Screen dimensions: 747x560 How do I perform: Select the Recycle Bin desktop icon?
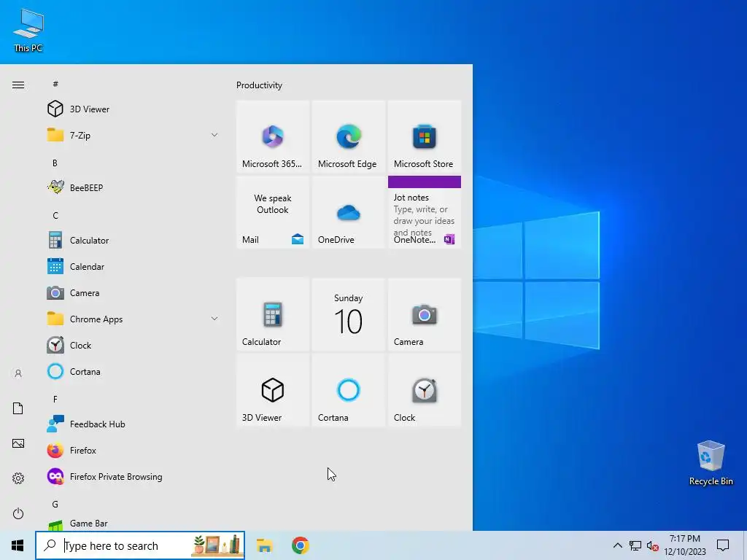click(711, 463)
